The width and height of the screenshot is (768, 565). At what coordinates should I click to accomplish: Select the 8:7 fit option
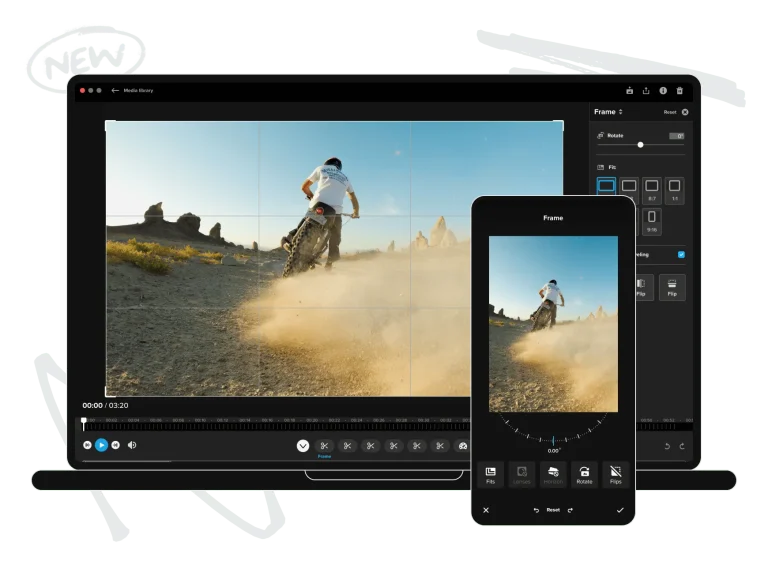pos(652,190)
